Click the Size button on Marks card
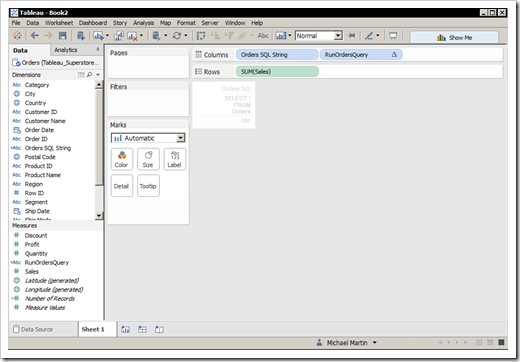The height and width of the screenshot is (362, 520). pyautogui.click(x=148, y=159)
